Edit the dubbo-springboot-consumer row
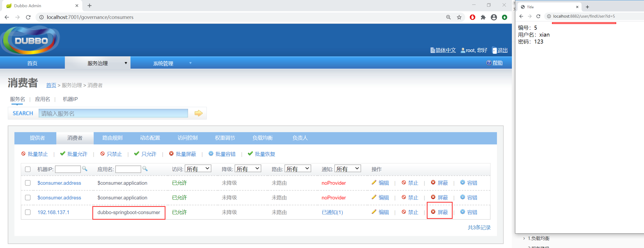644x248 pixels. tap(380, 212)
